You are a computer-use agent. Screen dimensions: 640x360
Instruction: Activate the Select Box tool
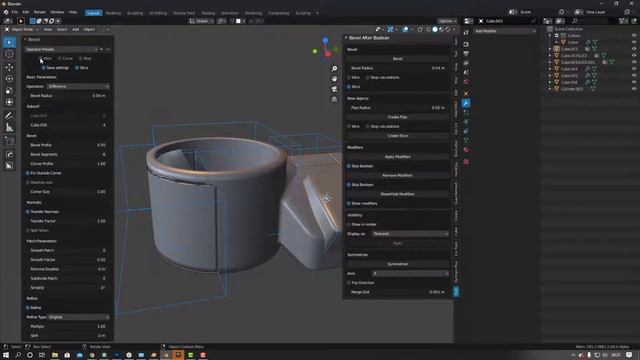[x=9, y=42]
